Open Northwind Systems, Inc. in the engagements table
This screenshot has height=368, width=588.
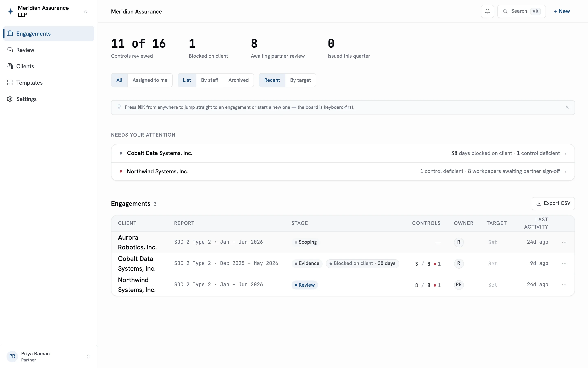(x=137, y=285)
